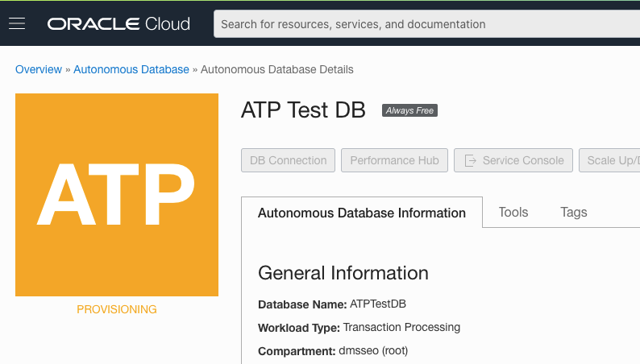Focus the resources search field
Screen dimensions: 640x364
click(x=426, y=24)
